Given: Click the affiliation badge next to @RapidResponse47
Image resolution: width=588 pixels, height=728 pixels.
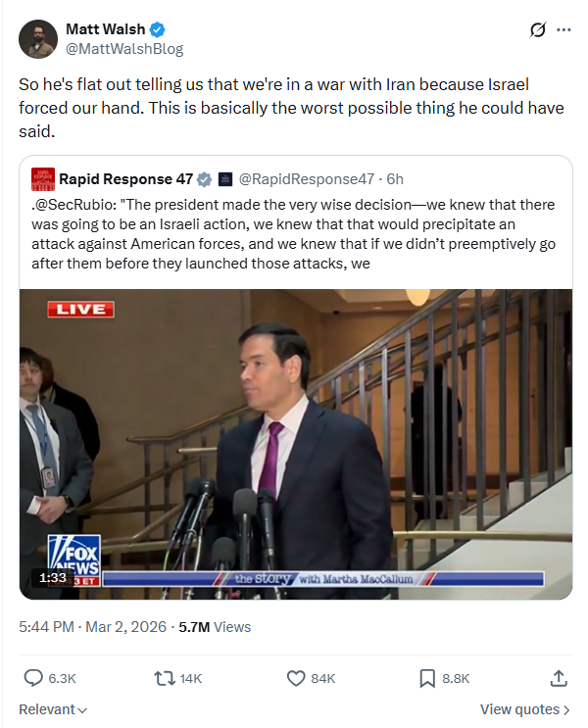Looking at the screenshot, I should (225, 179).
